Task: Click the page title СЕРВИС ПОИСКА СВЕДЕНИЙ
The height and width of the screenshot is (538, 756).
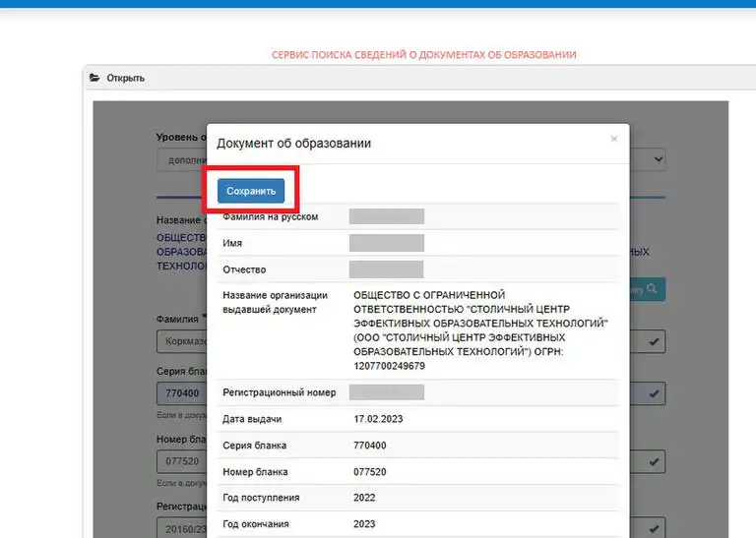Action: [424, 55]
